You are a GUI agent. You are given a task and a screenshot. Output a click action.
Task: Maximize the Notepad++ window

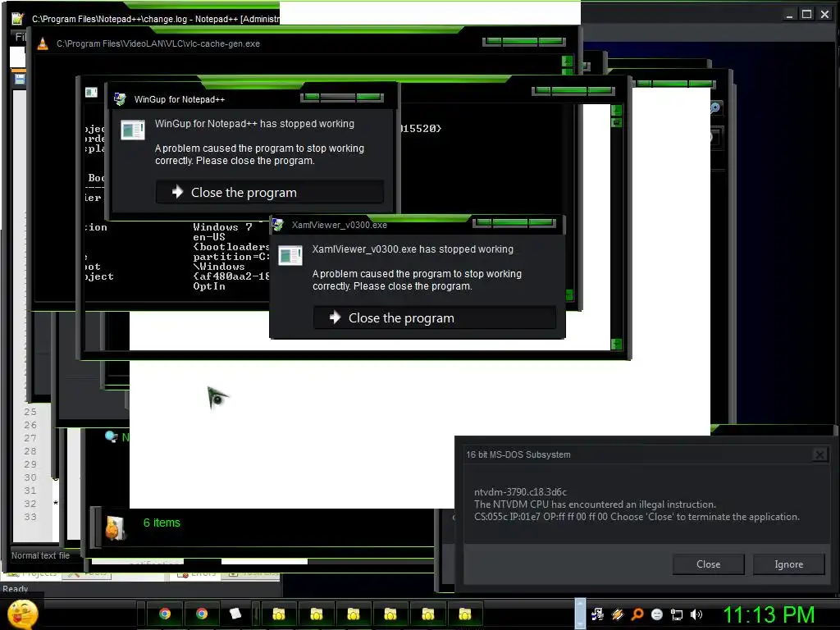(806, 15)
